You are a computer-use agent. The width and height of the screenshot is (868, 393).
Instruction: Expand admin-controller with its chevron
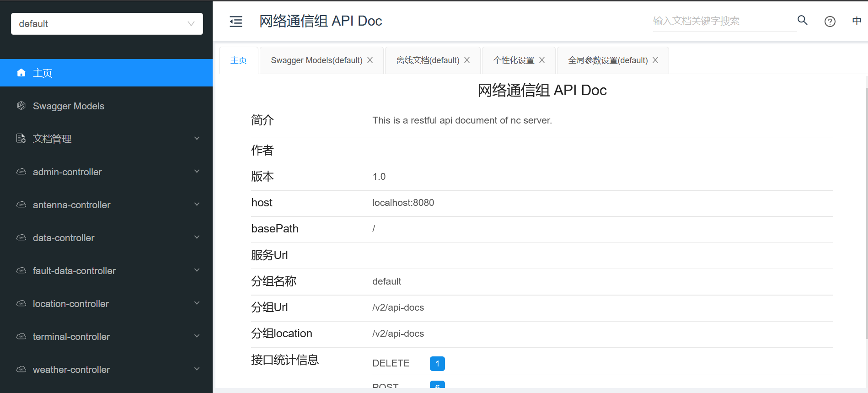(x=197, y=171)
